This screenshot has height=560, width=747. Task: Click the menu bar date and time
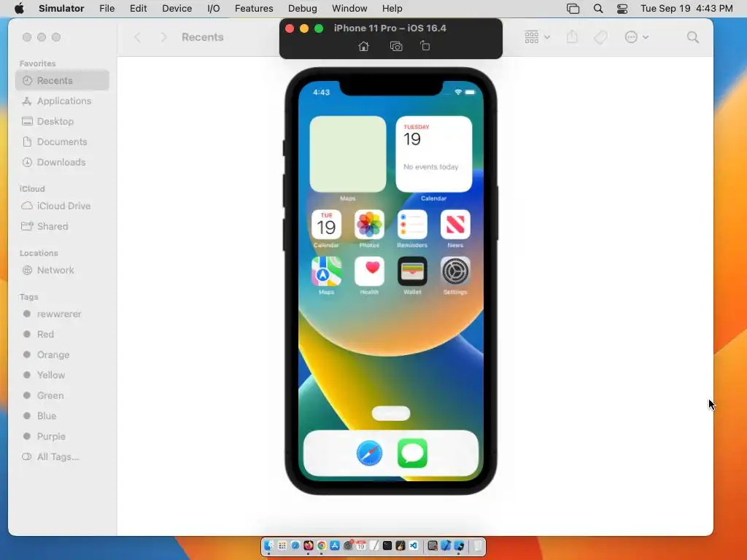(x=686, y=9)
